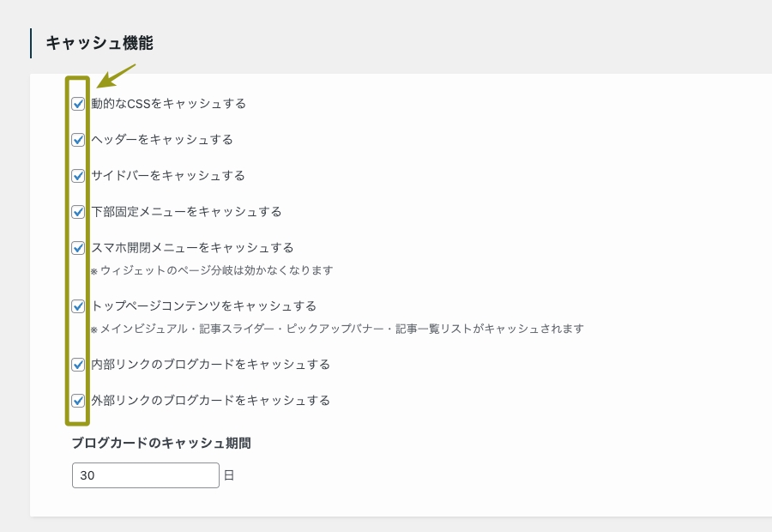
Task: Uncheck the dynamic CSS cache checkbox
Action: coord(78,103)
